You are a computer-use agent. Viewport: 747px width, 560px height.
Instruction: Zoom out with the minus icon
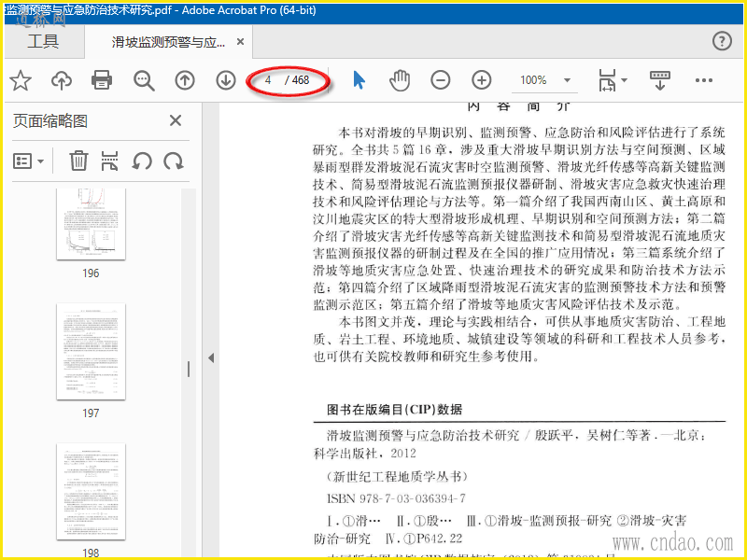[440, 80]
